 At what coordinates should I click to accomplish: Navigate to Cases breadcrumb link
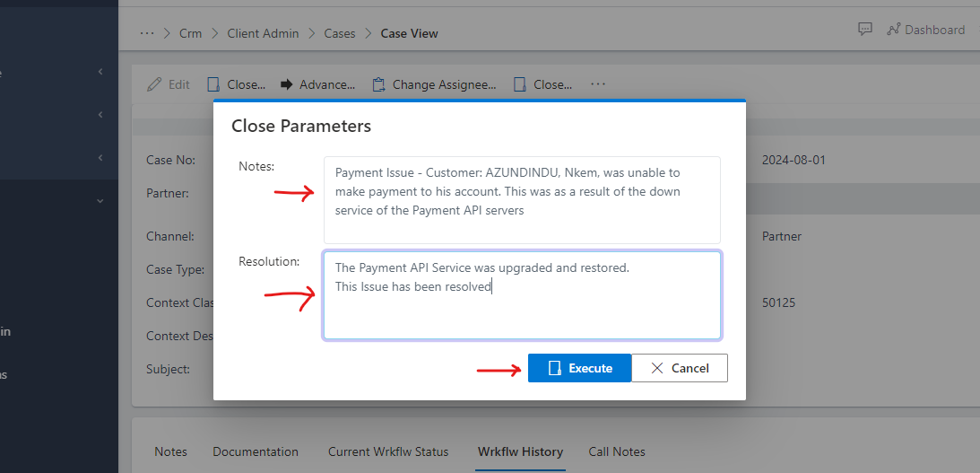pyautogui.click(x=340, y=33)
